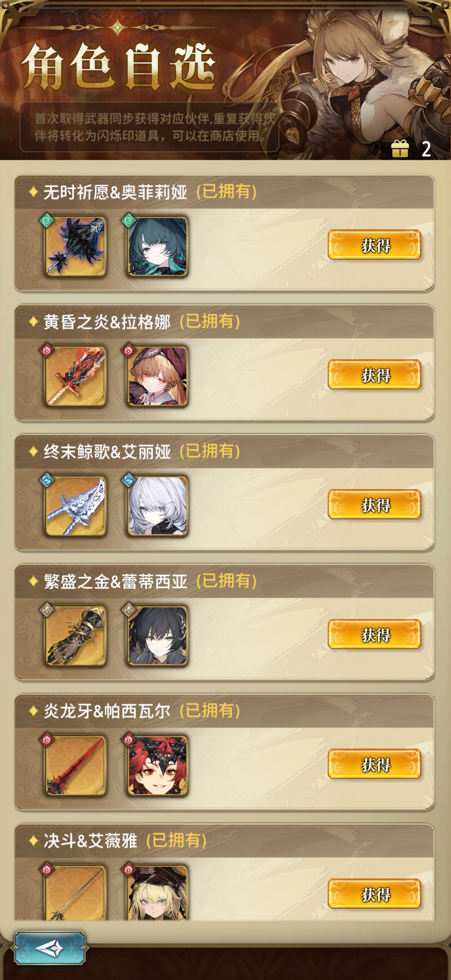Click 获得 for 黄昏之炎&拉格娜
451x980 pixels.
[x=374, y=375]
